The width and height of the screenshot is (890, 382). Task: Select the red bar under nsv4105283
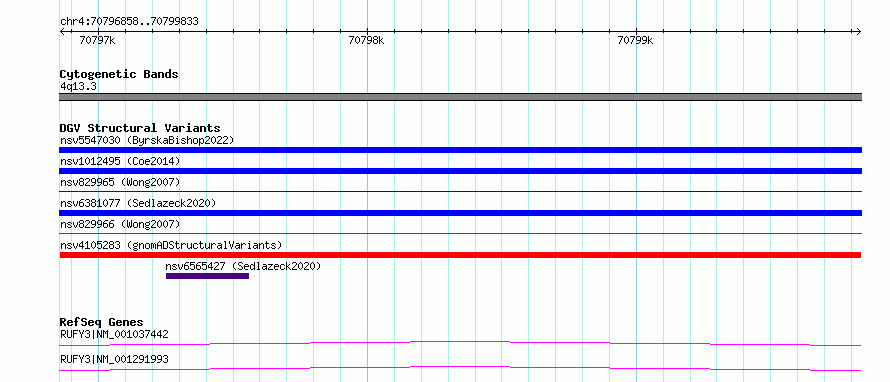click(460, 255)
